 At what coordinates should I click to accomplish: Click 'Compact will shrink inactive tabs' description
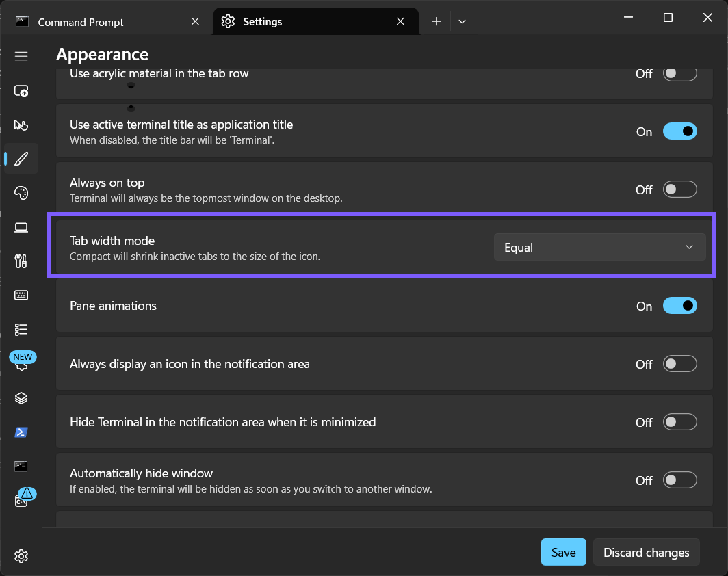click(x=195, y=257)
